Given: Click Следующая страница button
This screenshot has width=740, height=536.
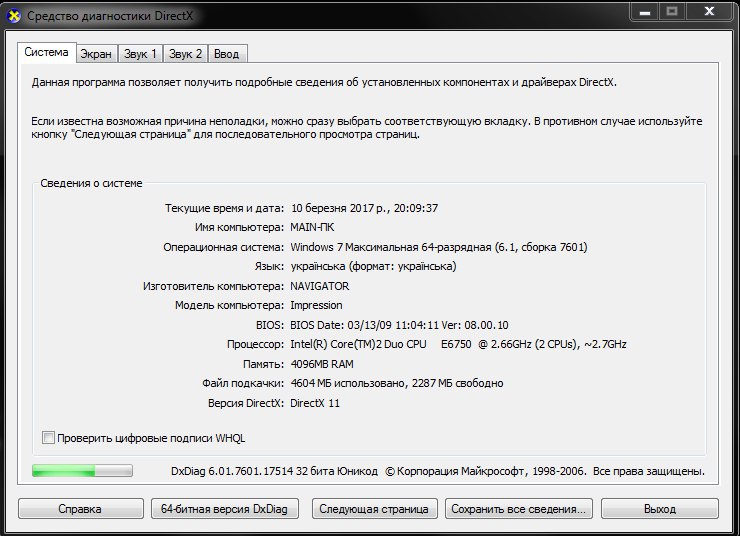Looking at the screenshot, I should (x=374, y=509).
